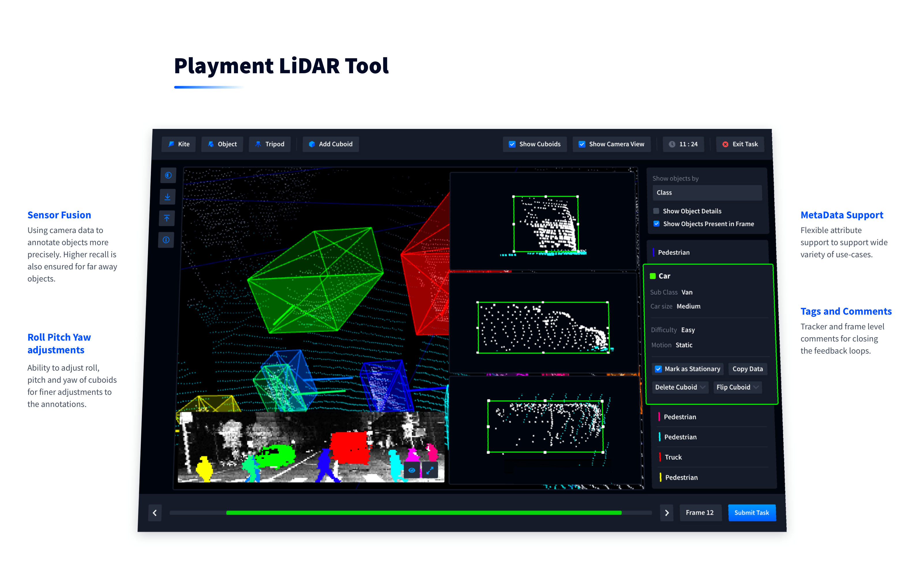Viewport: 924px width, 582px height.
Task: Toggle the Show Camera View checkbox
Action: click(x=582, y=144)
